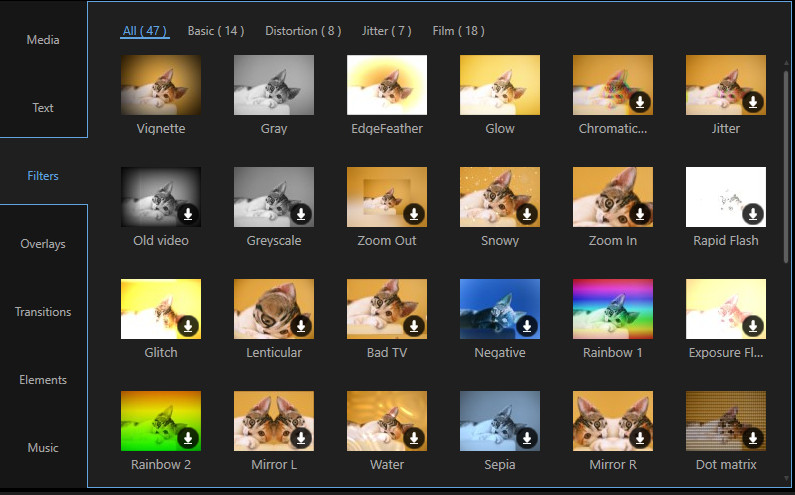Click the filter list vertical scrollbar
The height and width of the screenshot is (495, 795).
(786, 167)
